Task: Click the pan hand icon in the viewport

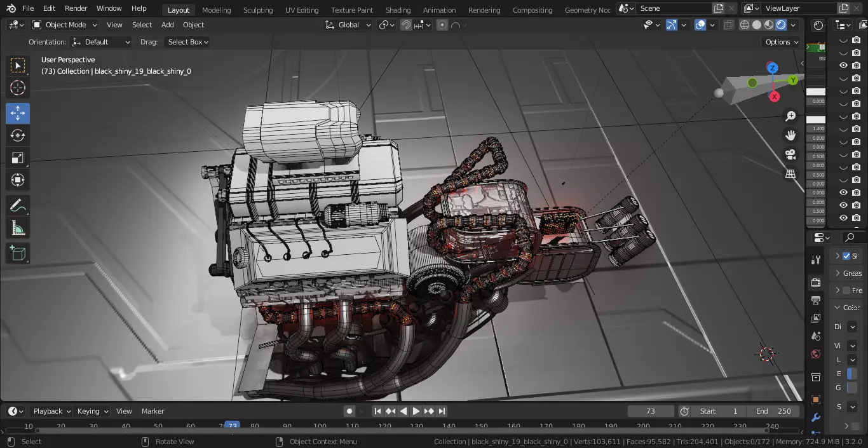Action: [790, 135]
